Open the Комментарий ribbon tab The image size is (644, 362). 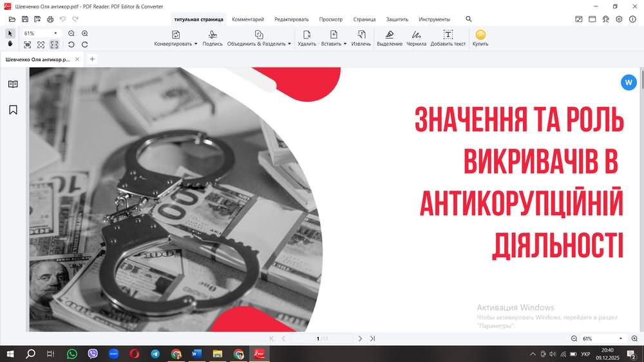(x=248, y=19)
